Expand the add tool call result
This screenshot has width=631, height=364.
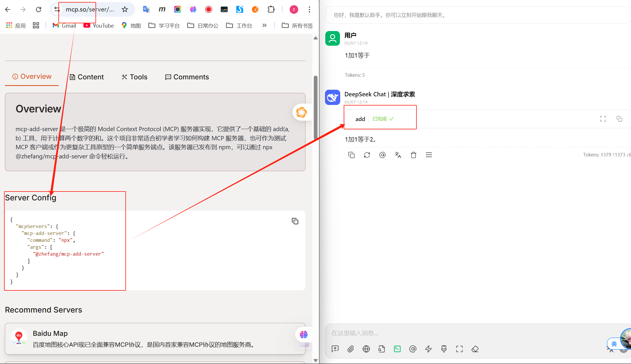pos(603,119)
